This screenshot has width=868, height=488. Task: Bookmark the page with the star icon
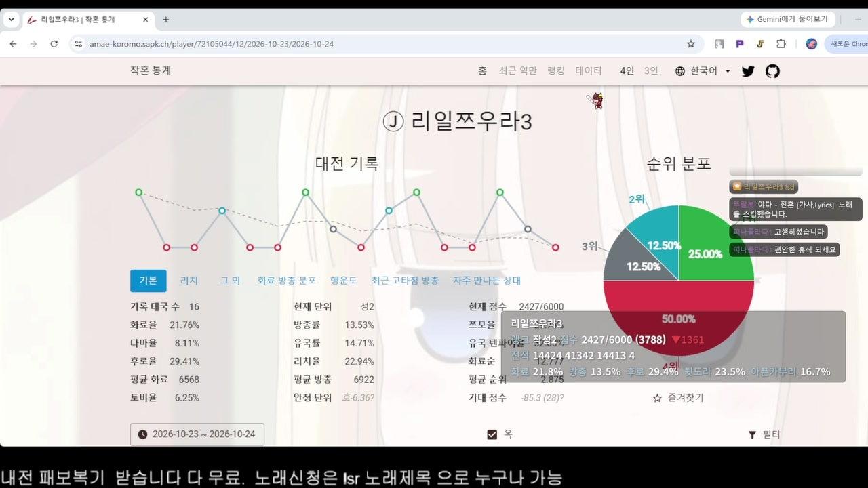(691, 44)
